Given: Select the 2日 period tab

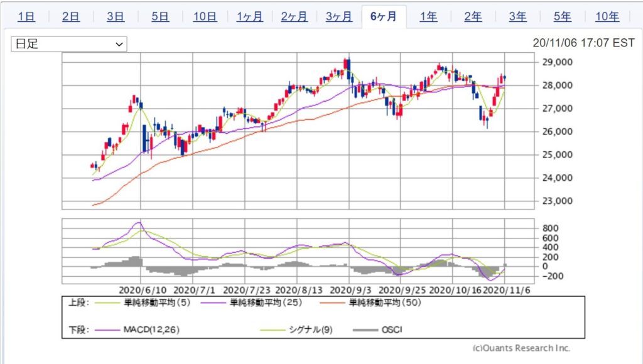Looking at the screenshot, I should [71, 17].
